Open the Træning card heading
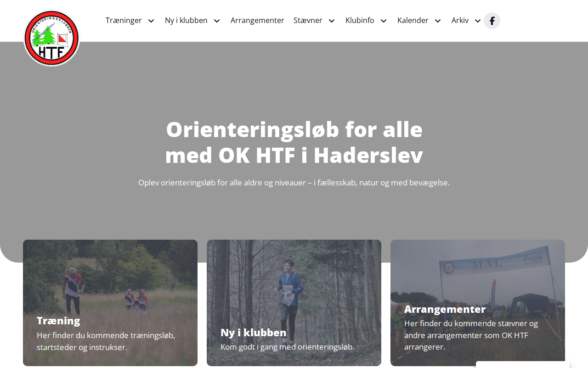 pos(58,321)
